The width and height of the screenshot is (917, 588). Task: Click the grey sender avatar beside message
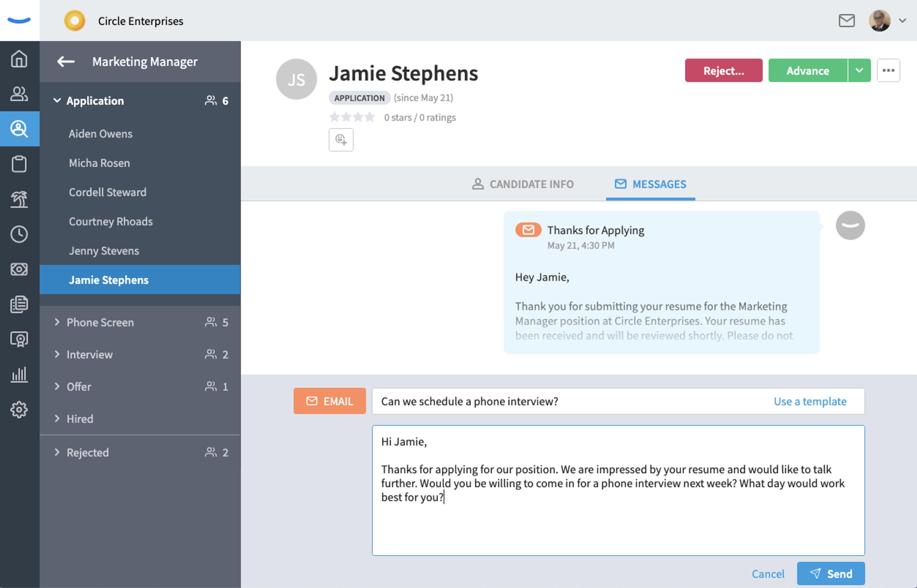coord(850,225)
